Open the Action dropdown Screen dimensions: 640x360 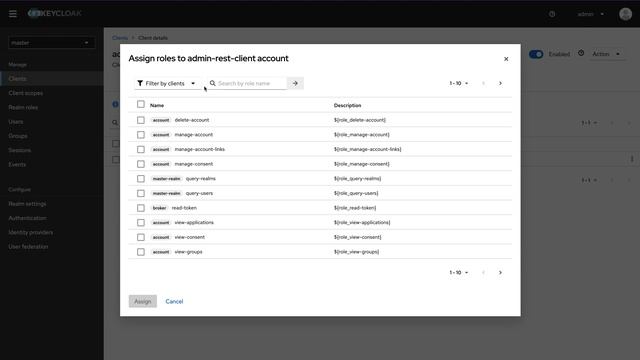click(x=606, y=54)
